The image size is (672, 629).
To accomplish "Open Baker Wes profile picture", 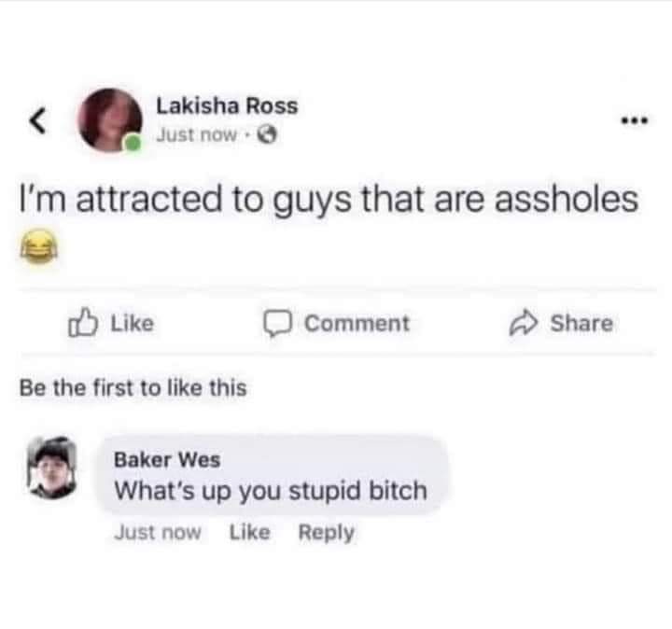I will 52,468.
